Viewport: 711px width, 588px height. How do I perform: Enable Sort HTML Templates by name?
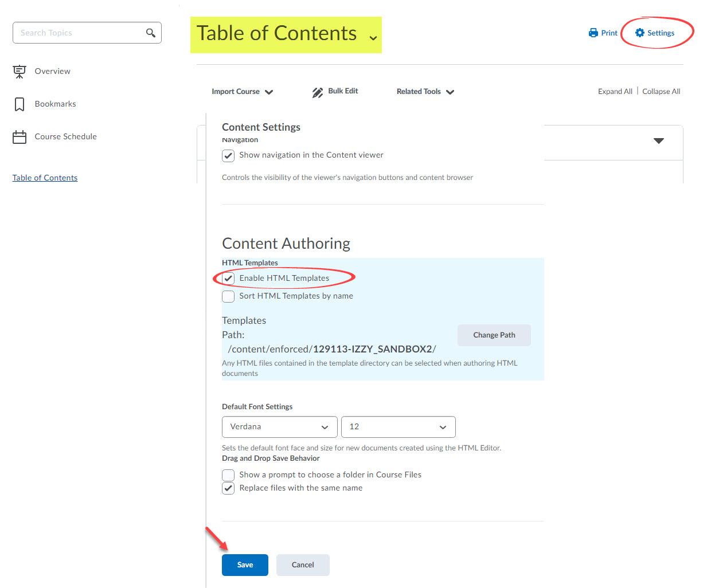pos(228,296)
